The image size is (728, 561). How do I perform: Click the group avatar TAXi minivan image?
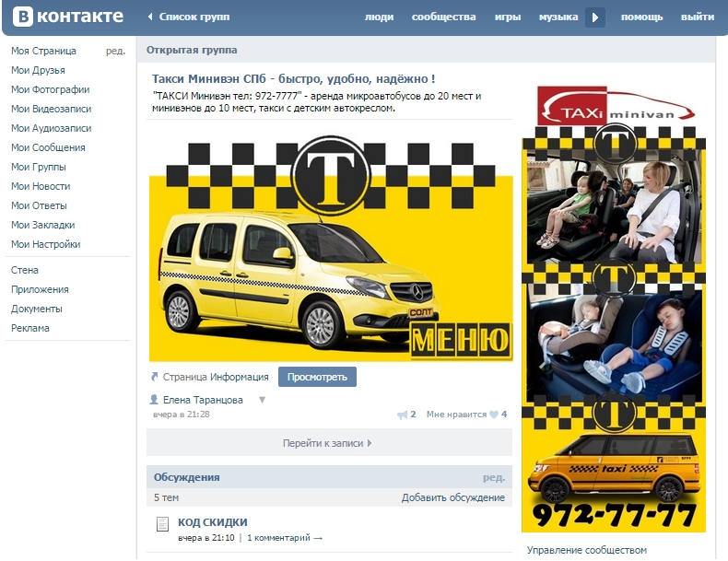[614, 309]
